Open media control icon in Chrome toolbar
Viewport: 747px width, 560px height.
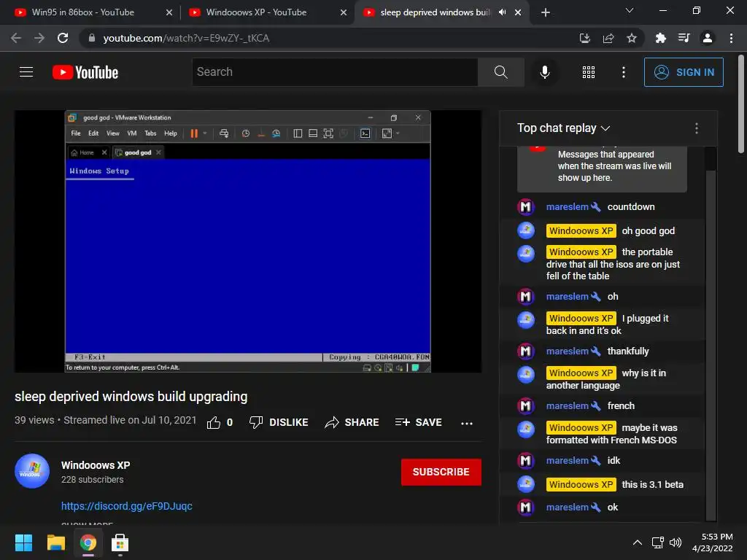point(684,38)
